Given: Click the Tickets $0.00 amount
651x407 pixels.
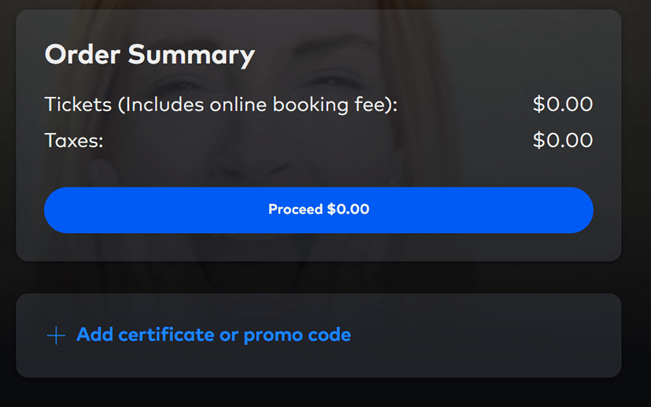Looking at the screenshot, I should coord(563,104).
